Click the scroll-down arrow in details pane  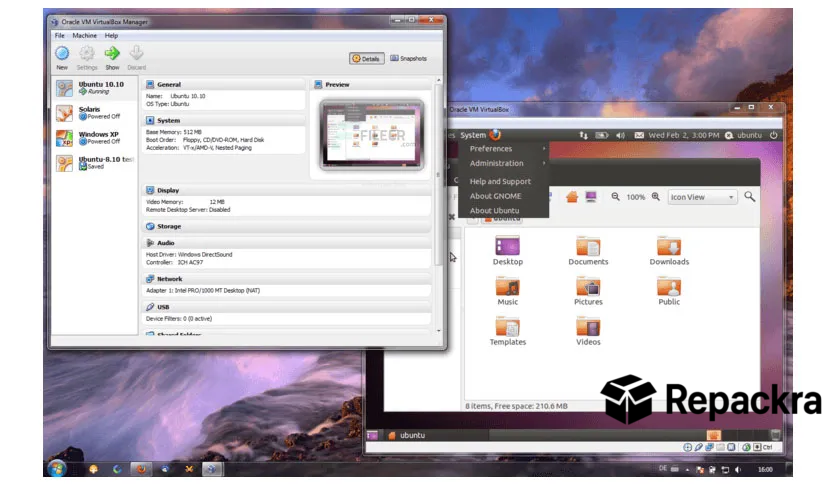coord(439,331)
